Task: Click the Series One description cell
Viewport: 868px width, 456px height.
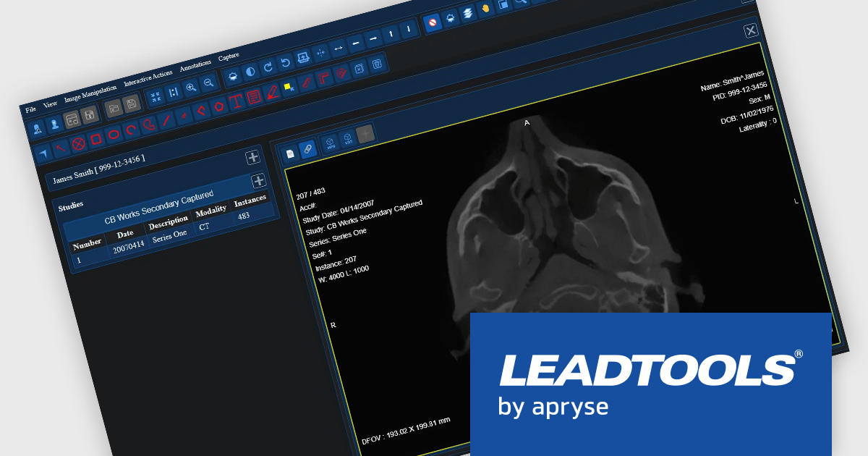Action: pos(170,236)
